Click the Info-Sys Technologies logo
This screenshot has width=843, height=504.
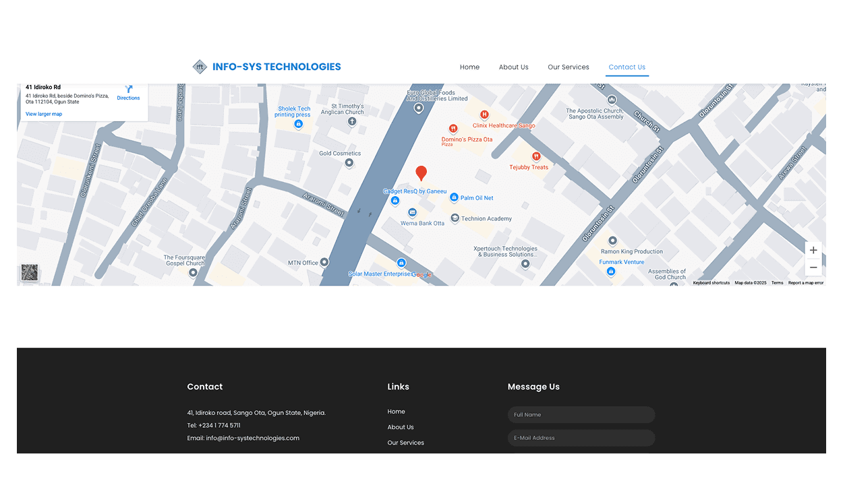(266, 67)
